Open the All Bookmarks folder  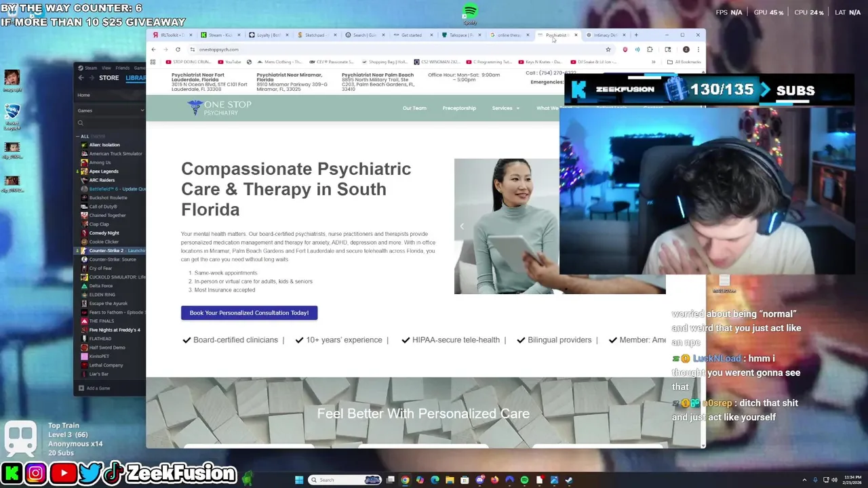coord(684,62)
